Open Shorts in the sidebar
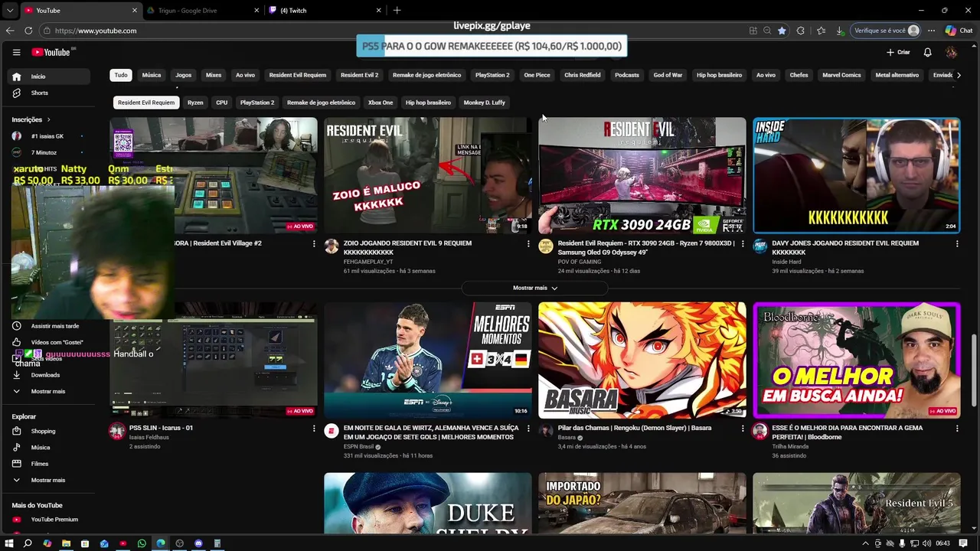 [48, 93]
